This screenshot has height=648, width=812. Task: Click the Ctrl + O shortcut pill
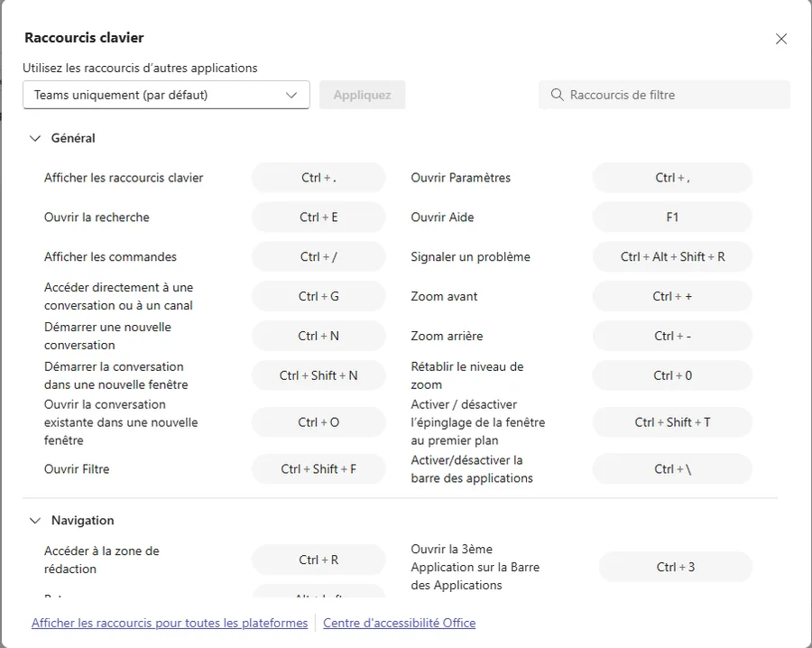pyautogui.click(x=318, y=422)
